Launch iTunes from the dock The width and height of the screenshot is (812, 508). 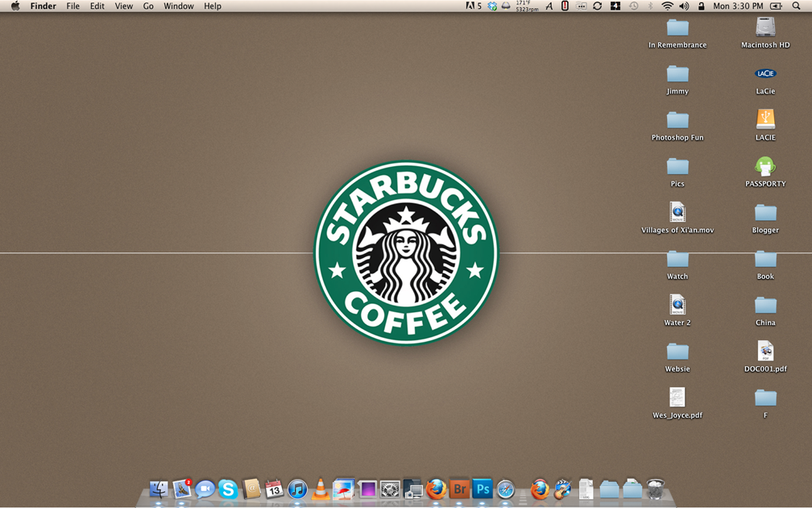coord(297,489)
